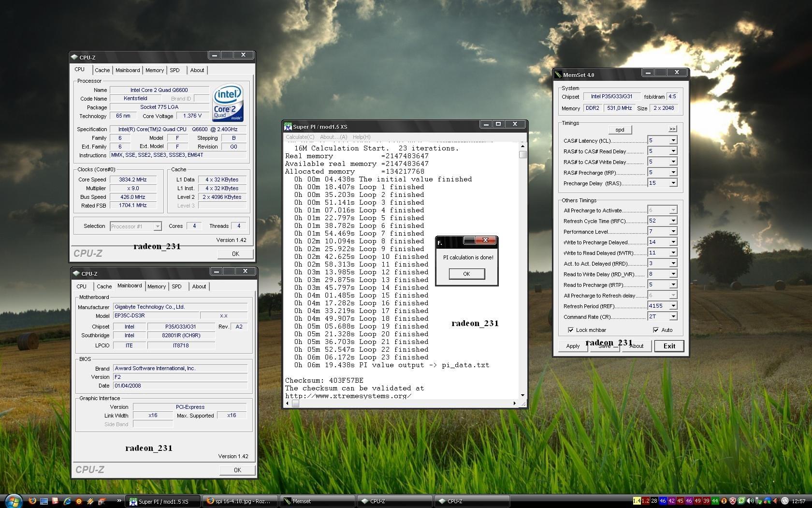Click the spd button in MemSet
812x508 pixels.
coord(620,130)
